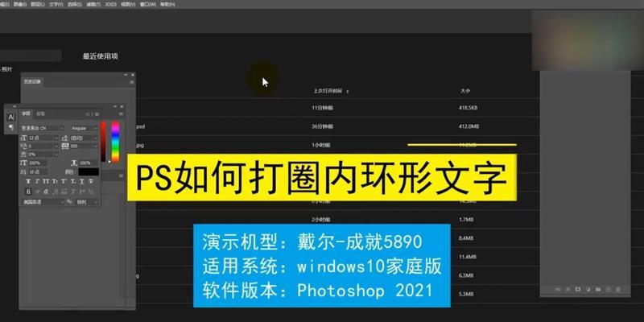The image size is (644, 322).
Task: Expand the kerning 0 dropdown arrow
Action: [56, 146]
